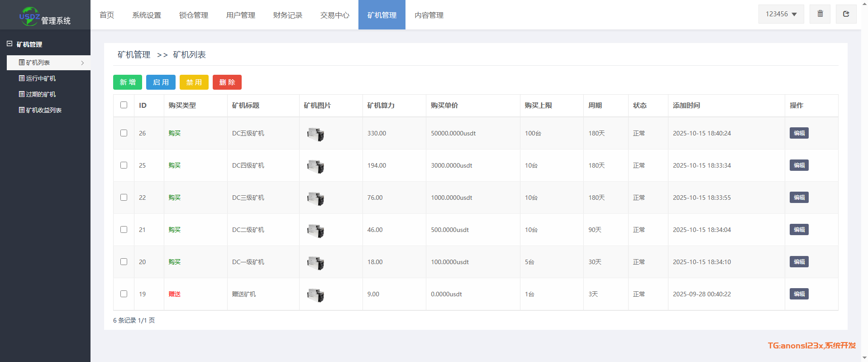Screen dimensions: 868x362
Task: Click the 矿机收益列表 sidebar icon
Action: pyautogui.click(x=22, y=110)
